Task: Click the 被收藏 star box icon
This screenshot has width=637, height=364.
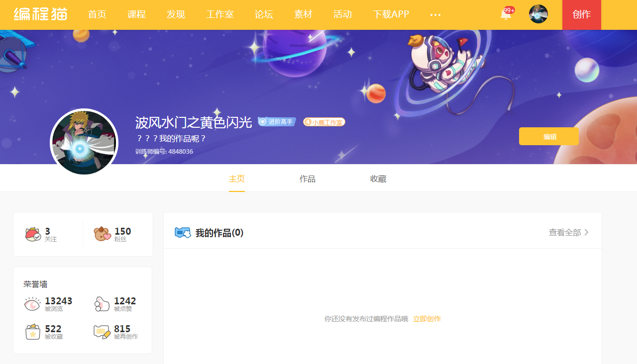Action: [x=33, y=332]
